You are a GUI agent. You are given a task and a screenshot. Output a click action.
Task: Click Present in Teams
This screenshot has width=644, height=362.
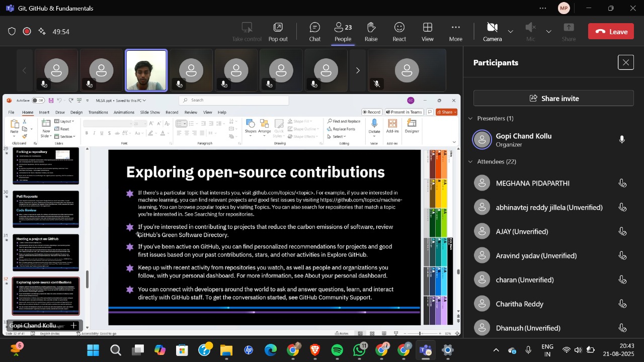404,112
